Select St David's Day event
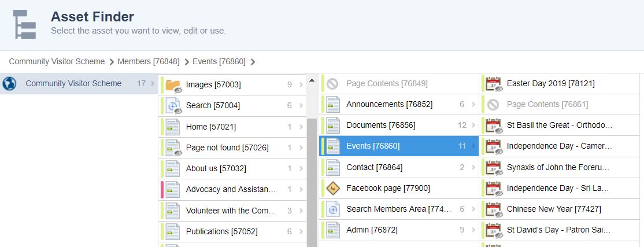 pyautogui.click(x=558, y=230)
